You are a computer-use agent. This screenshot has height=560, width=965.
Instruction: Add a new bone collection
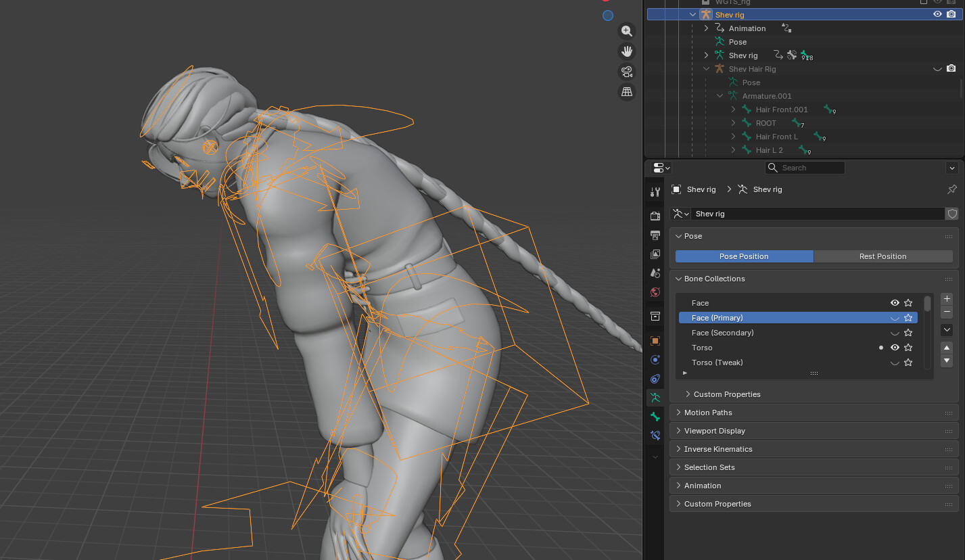947,298
